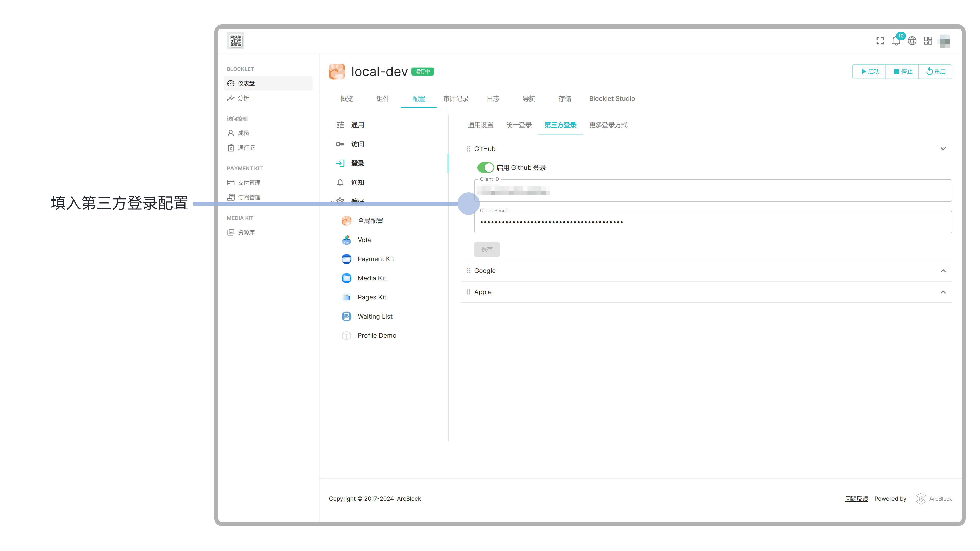Open the apps grid icon
Image resolution: width=980 pixels, height=551 pixels.
(928, 41)
